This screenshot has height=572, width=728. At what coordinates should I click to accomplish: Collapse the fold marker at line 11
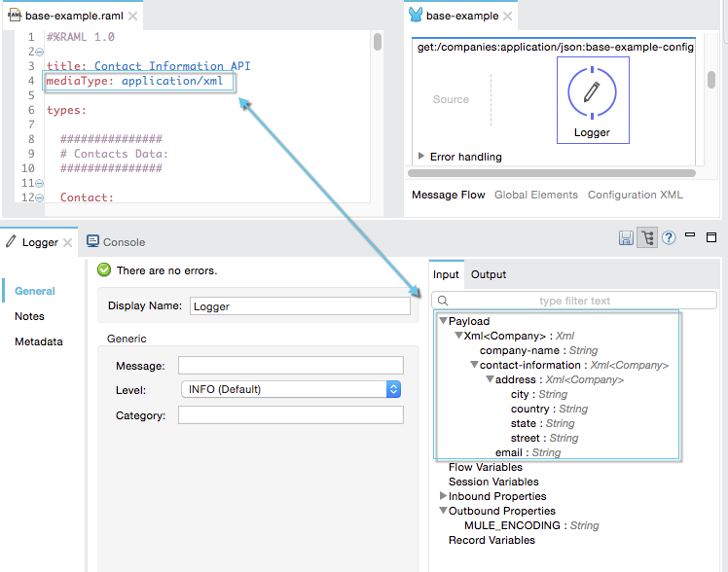coord(40,184)
